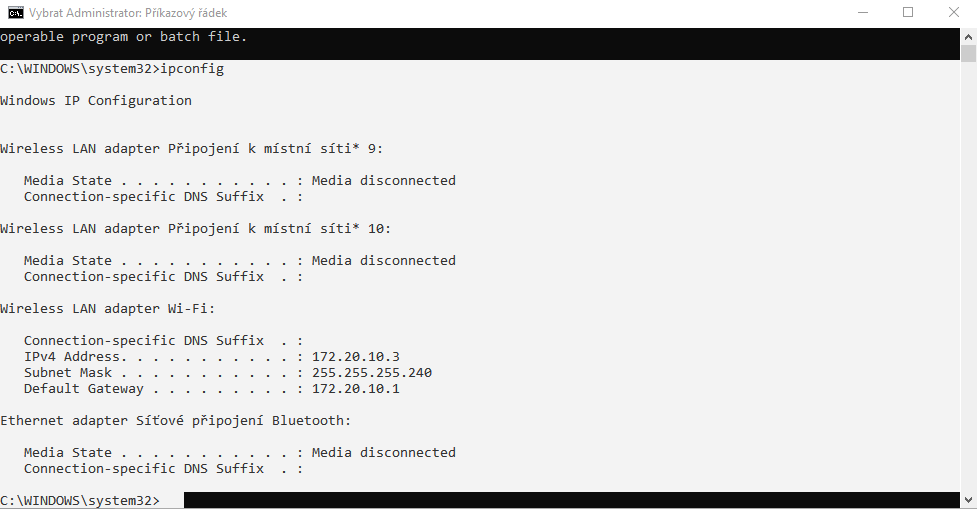Click 'Media disconnected' under the síti* 9 adapter
This screenshot has height=509, width=977.
(x=383, y=181)
